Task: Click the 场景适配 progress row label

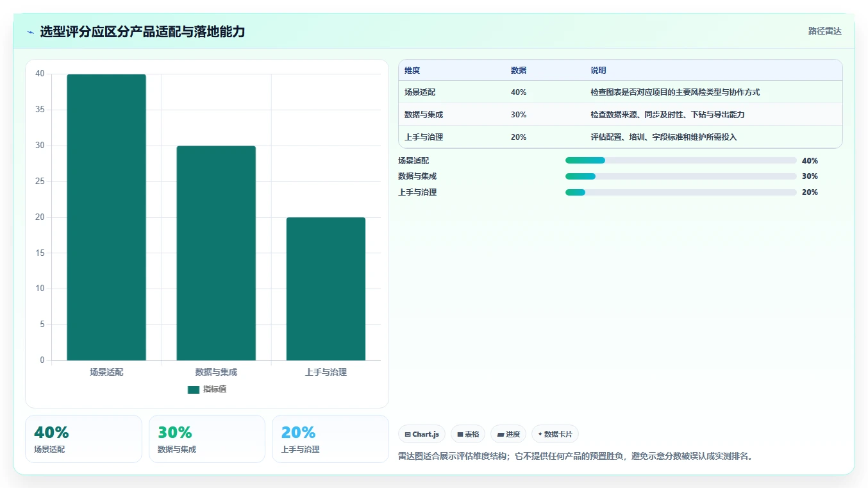Action: click(413, 161)
